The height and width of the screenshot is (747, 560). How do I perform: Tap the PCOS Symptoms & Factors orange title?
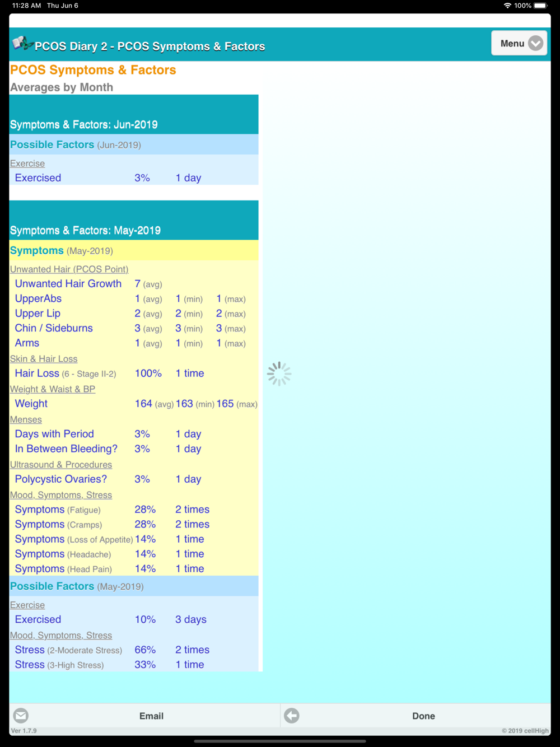click(x=93, y=70)
